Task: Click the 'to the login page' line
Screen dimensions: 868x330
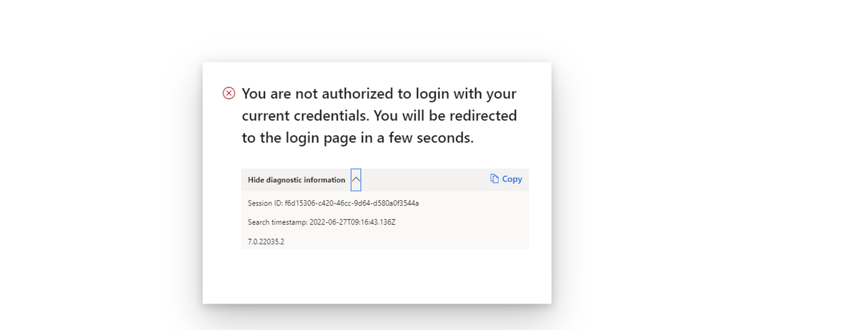Action: click(x=357, y=138)
